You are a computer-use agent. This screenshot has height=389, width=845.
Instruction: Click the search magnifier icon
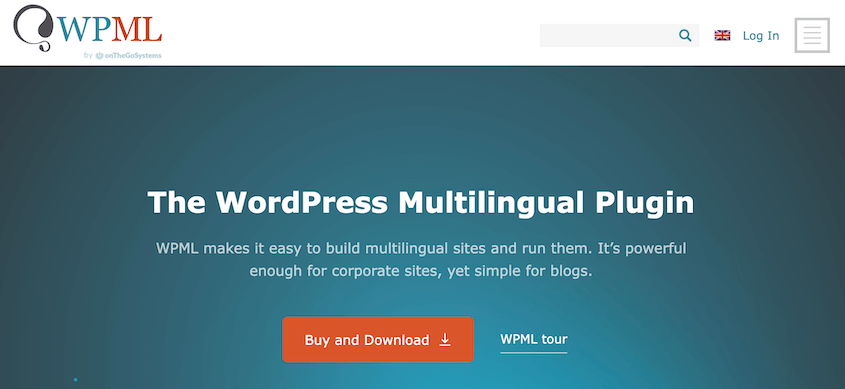pos(685,36)
